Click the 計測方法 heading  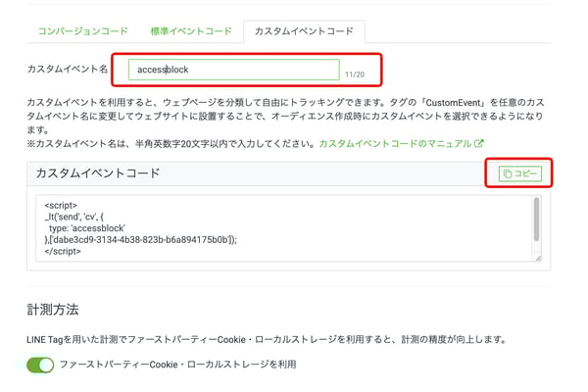(x=53, y=310)
